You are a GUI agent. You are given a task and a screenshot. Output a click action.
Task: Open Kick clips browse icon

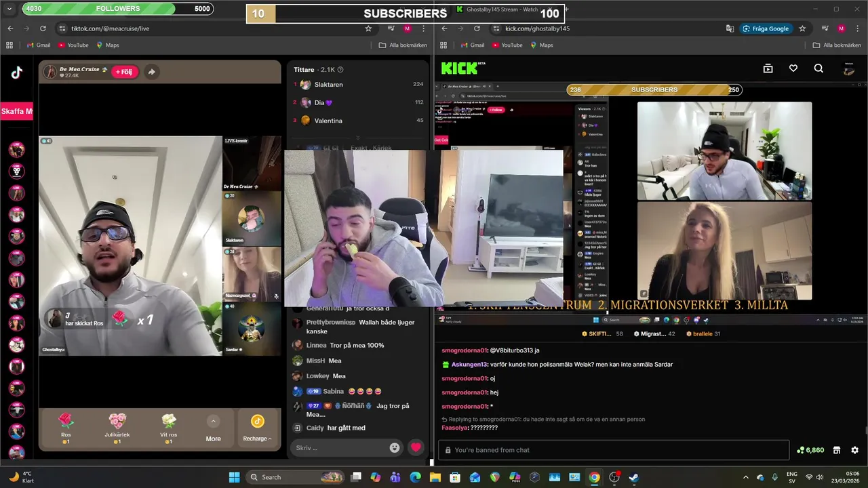pos(768,68)
